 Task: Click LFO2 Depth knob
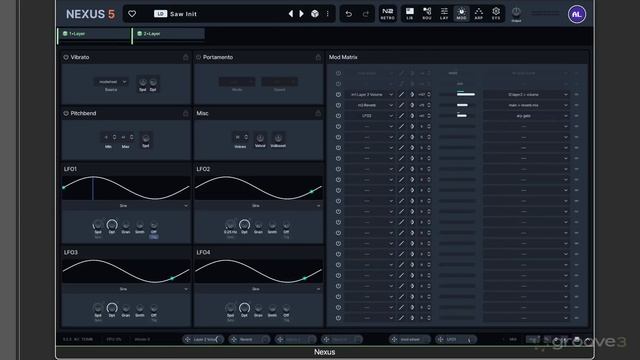click(x=244, y=224)
